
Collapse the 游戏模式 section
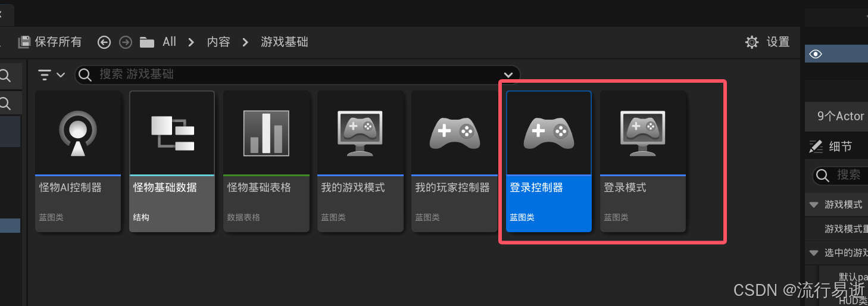(814, 205)
